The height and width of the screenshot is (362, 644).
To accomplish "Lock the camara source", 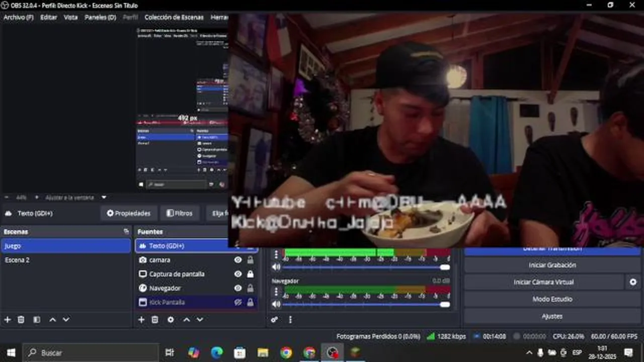I will (250, 260).
